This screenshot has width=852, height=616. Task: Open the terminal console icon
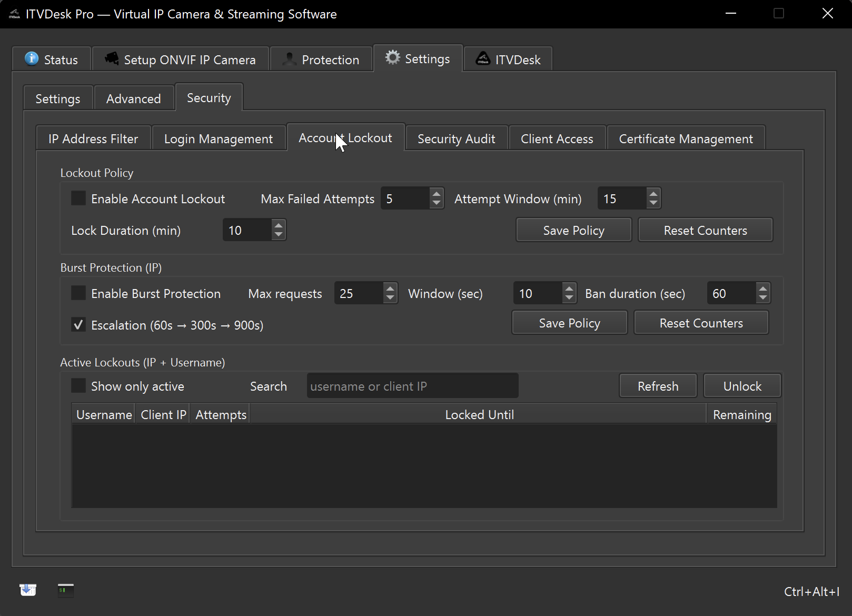66,590
